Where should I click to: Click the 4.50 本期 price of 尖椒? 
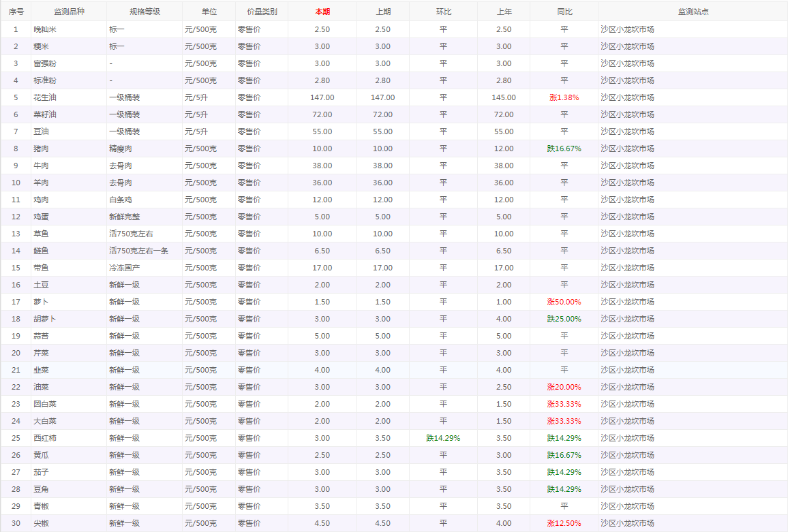(322, 523)
